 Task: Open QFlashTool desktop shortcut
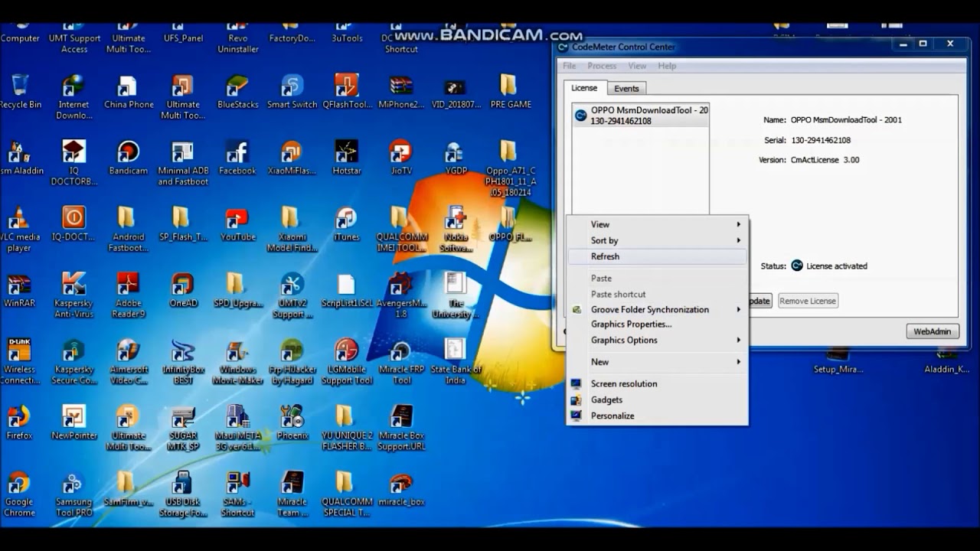[347, 92]
